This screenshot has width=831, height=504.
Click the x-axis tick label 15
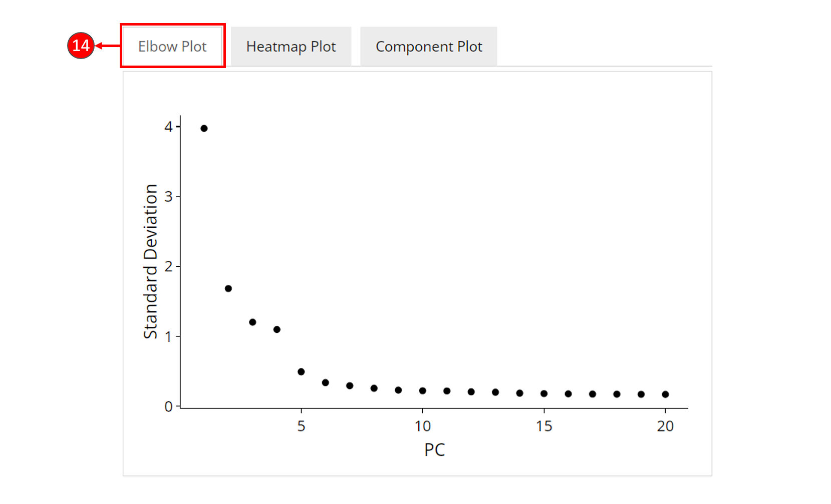[544, 426]
